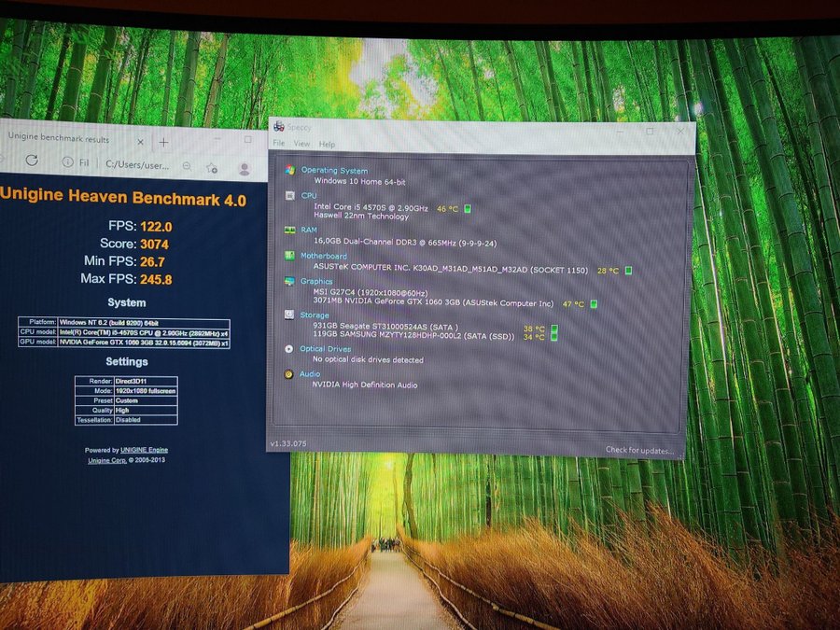Viewport: 840px width, 630px height.
Task: Click the browser address bar file path
Action: click(x=135, y=164)
